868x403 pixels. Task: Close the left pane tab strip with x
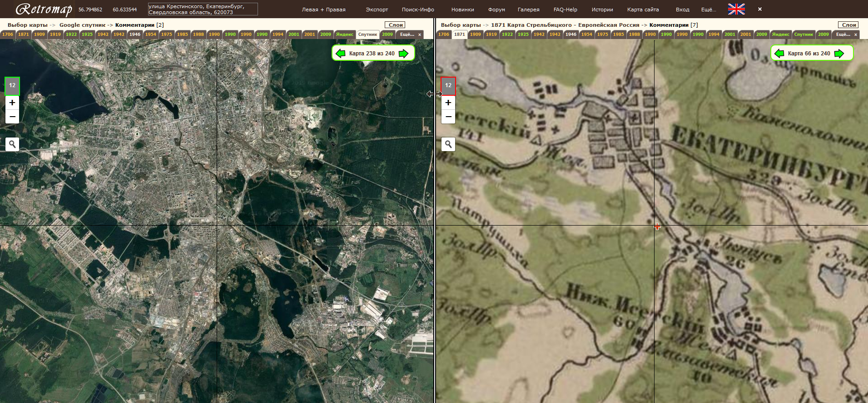(x=420, y=34)
